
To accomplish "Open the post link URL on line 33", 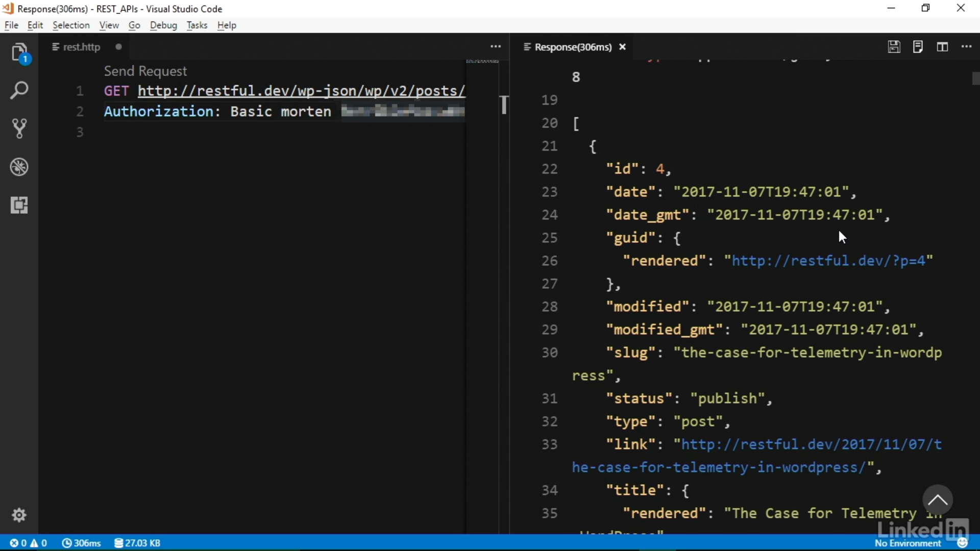I will [757, 456].
